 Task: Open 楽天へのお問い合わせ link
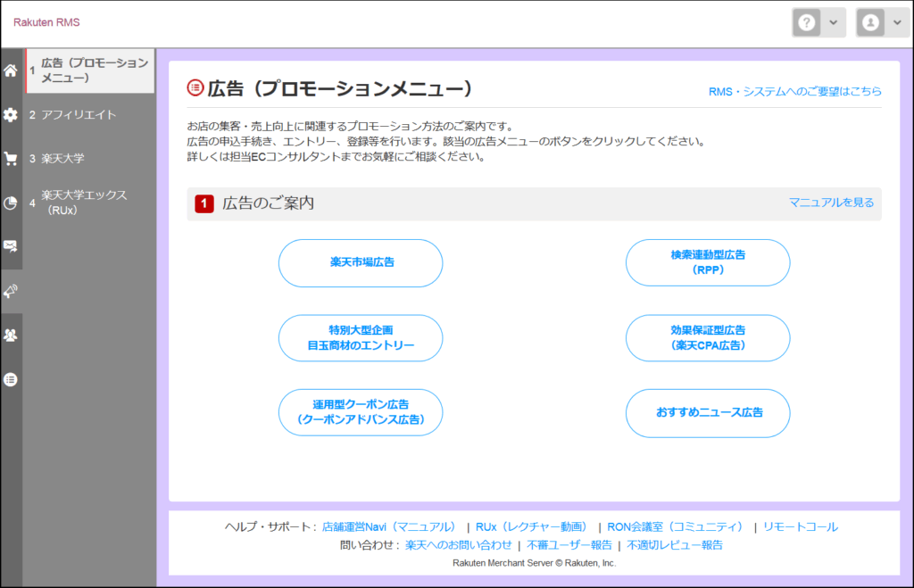[458, 545]
